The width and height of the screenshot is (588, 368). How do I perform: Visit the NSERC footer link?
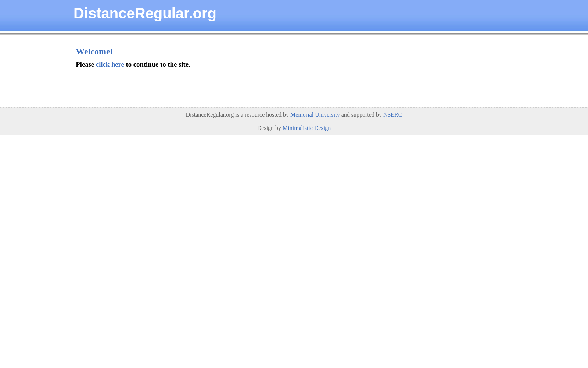[x=392, y=115]
